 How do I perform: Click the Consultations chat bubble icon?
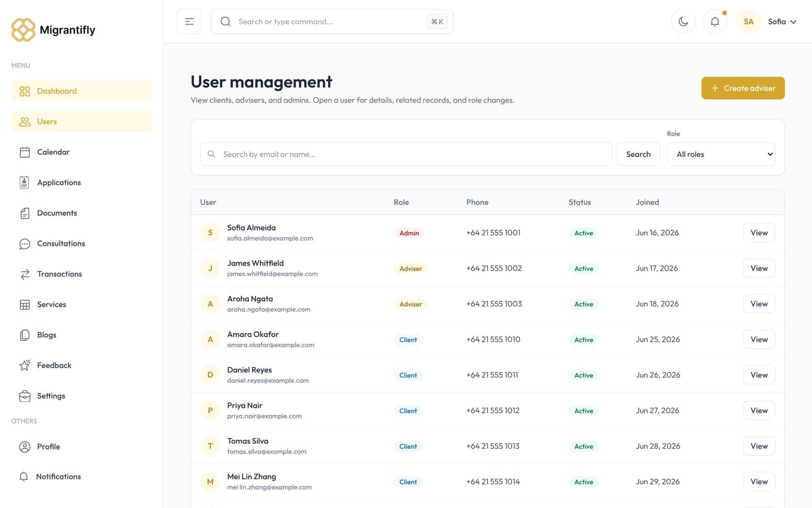(x=24, y=243)
